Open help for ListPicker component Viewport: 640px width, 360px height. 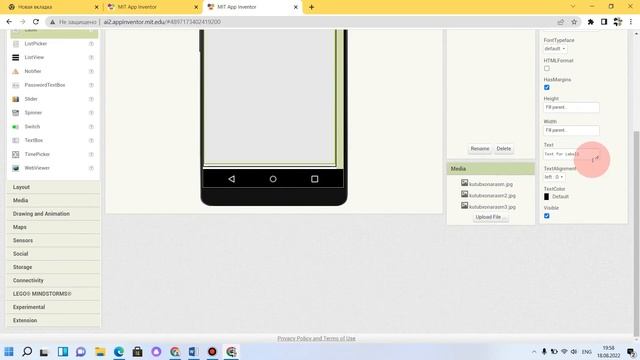[91, 44]
